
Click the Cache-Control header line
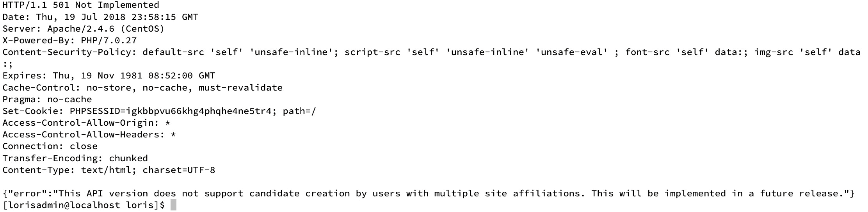[142, 87]
